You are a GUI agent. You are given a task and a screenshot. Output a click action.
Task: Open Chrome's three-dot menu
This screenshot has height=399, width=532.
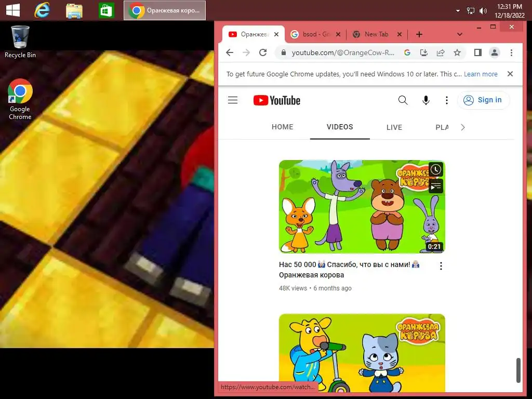point(511,52)
